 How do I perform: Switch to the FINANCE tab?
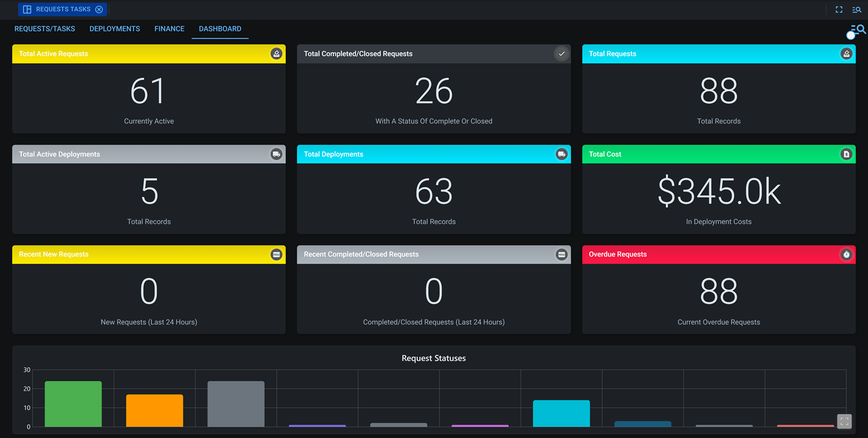pos(169,28)
